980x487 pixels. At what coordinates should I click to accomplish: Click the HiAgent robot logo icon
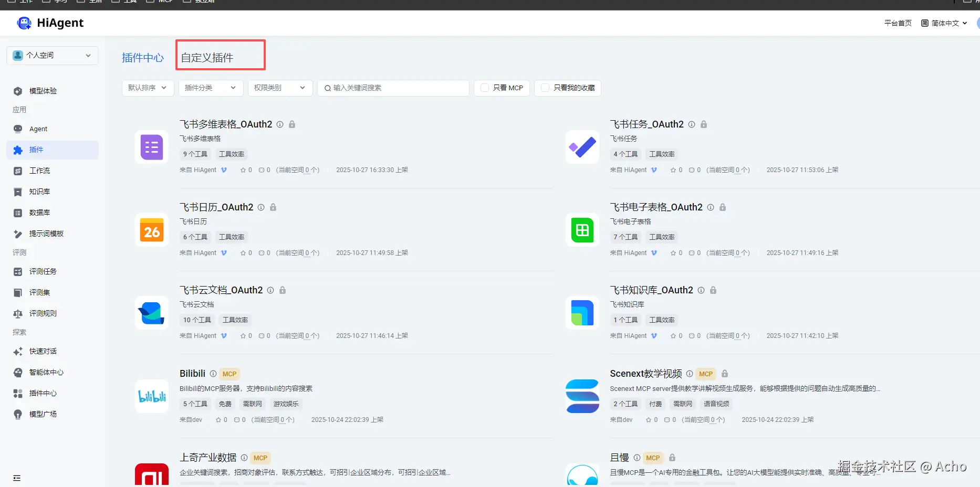point(24,23)
